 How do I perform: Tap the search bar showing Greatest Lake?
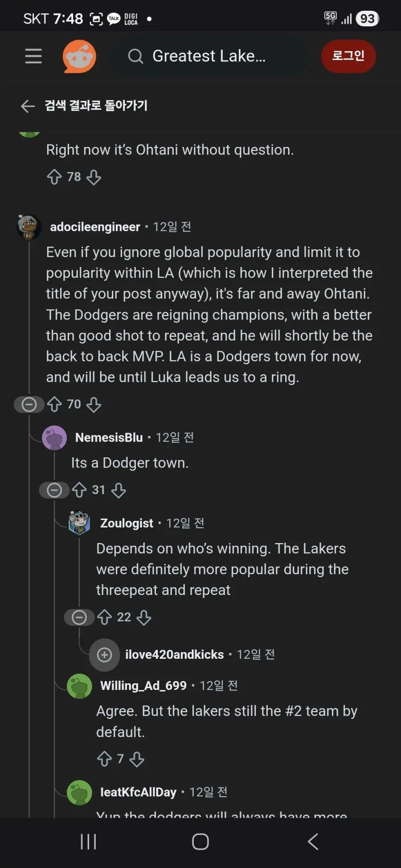209,56
